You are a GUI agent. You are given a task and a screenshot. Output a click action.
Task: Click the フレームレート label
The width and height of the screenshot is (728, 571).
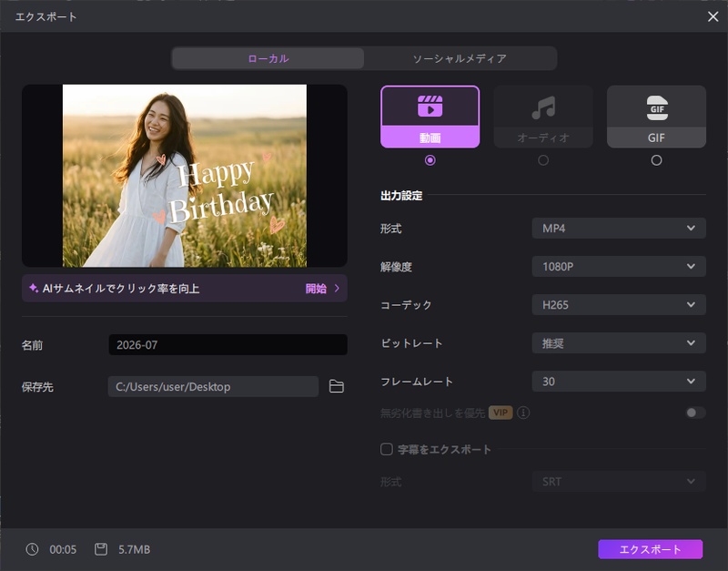417,382
